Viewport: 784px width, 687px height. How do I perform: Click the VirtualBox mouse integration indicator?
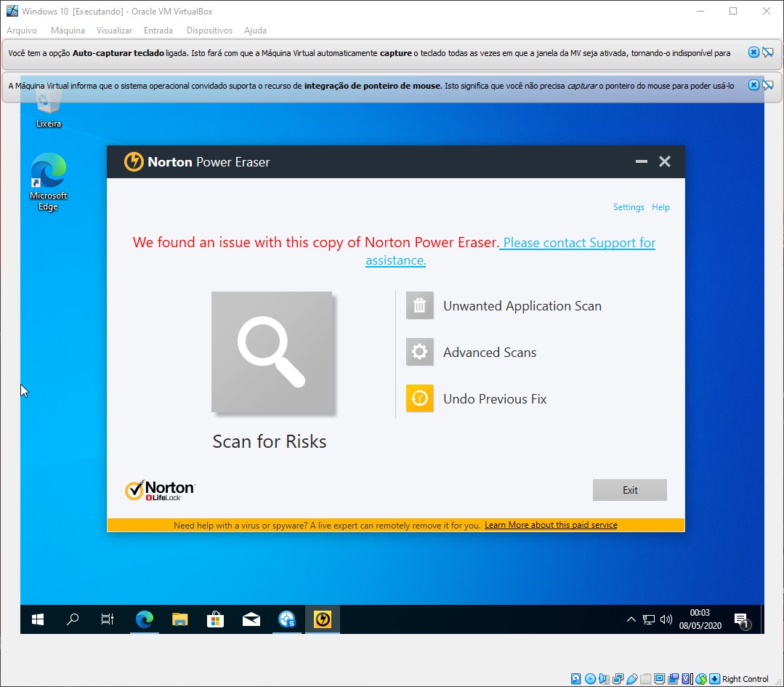(701, 678)
